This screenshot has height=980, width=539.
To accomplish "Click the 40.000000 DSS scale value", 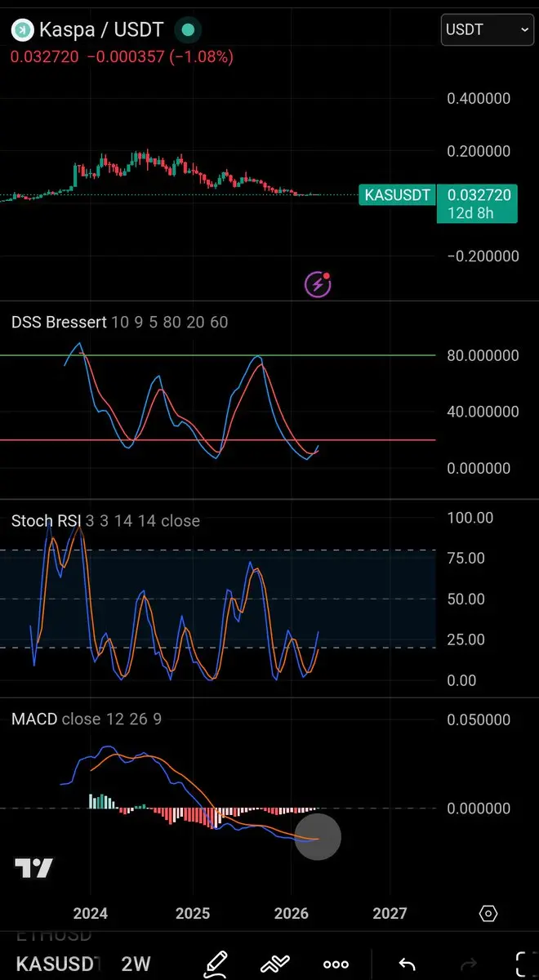I will (x=483, y=412).
